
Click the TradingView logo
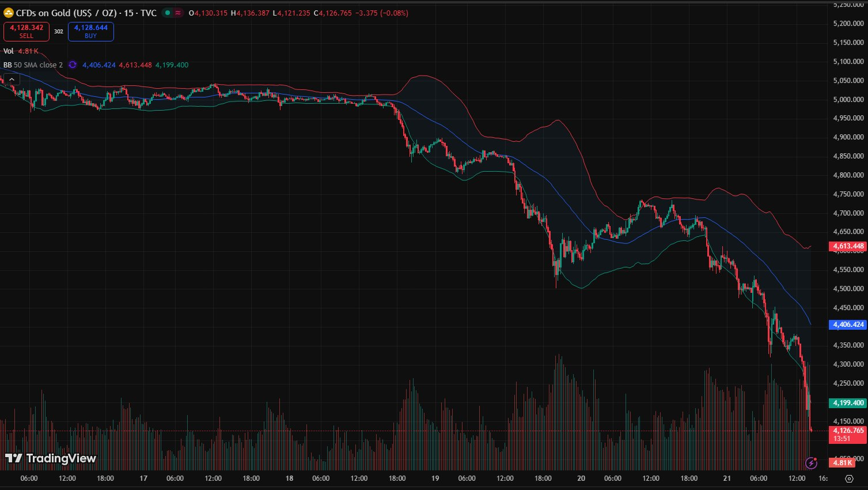point(51,458)
